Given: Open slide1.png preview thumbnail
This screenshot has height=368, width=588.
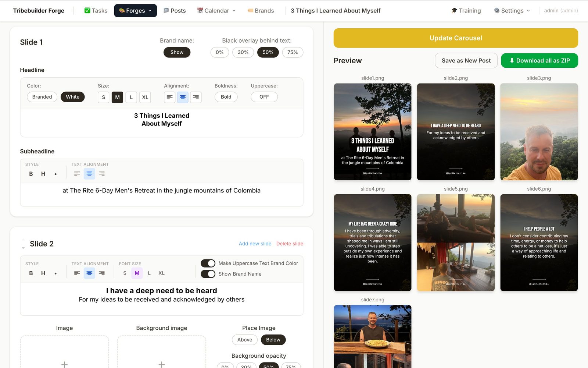Looking at the screenshot, I should [x=373, y=132].
